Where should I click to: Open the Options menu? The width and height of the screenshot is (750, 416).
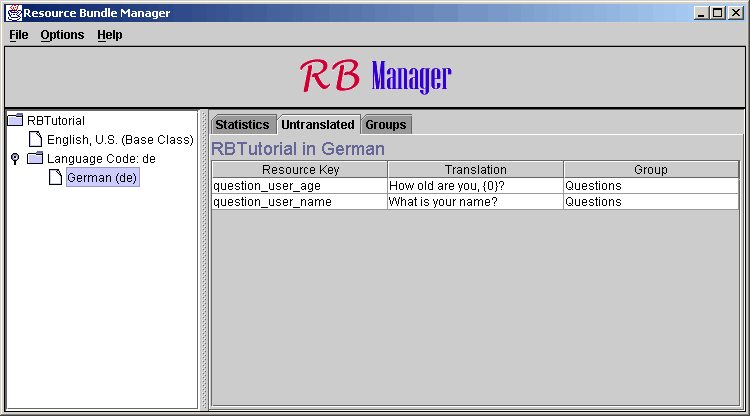pyautogui.click(x=62, y=35)
